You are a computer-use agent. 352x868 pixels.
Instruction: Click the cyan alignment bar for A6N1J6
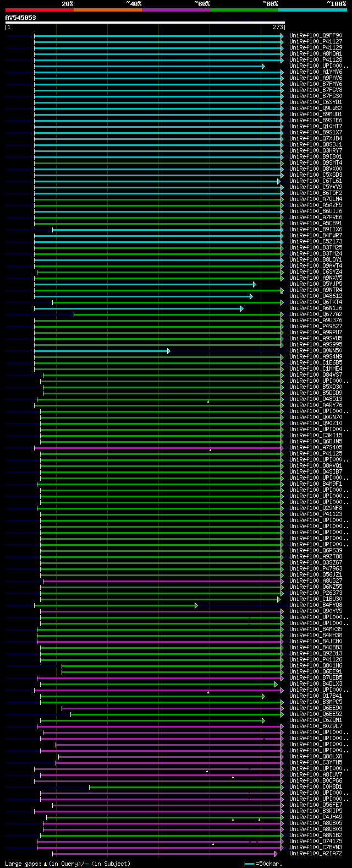139,308
